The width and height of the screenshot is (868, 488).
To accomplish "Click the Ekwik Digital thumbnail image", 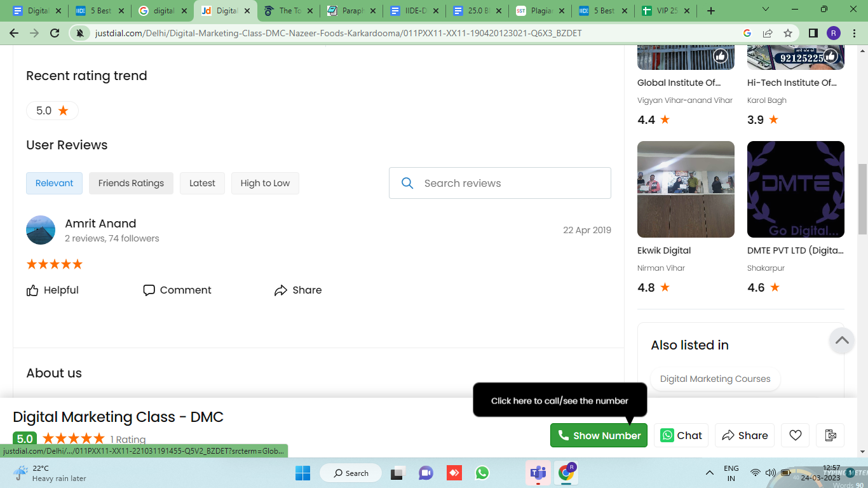I will pos(686,189).
